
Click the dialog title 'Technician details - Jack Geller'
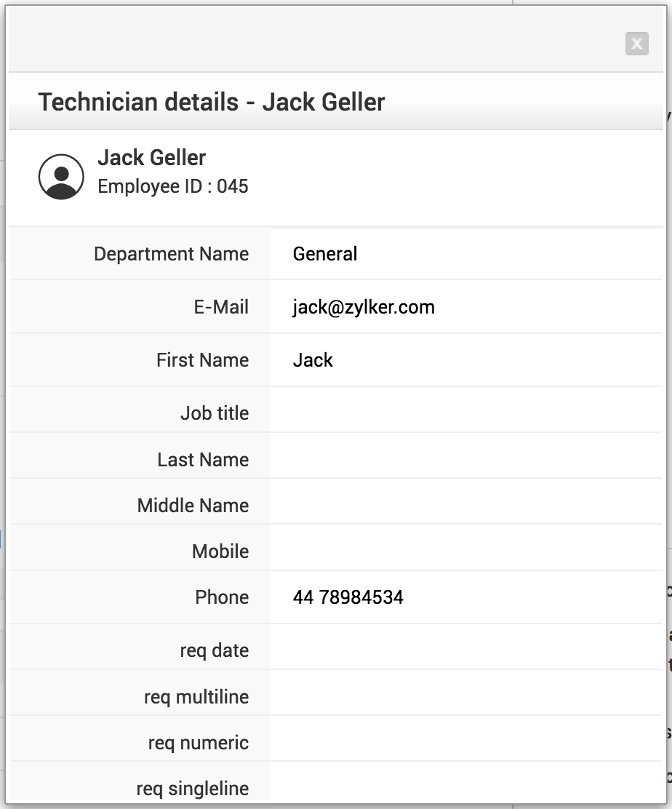pos(212,102)
